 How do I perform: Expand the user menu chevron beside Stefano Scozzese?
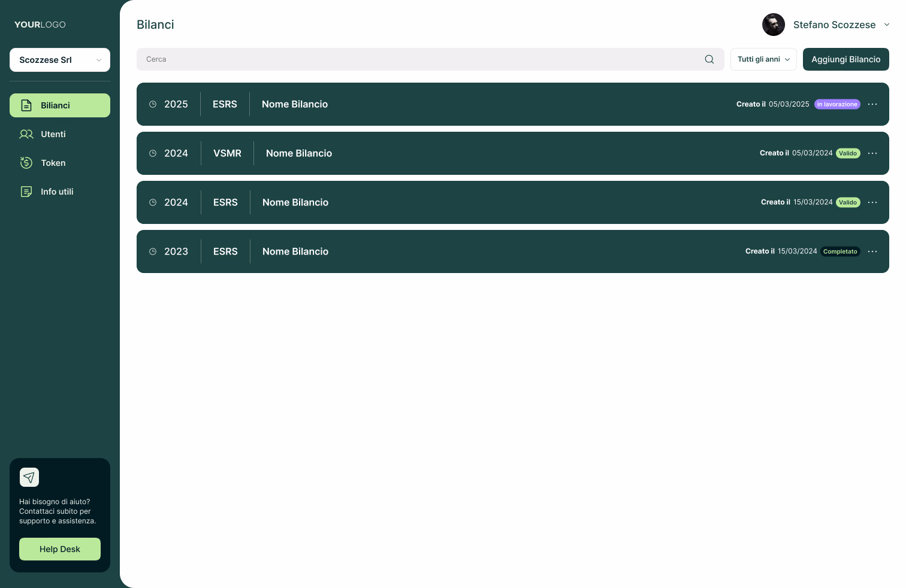(x=887, y=25)
